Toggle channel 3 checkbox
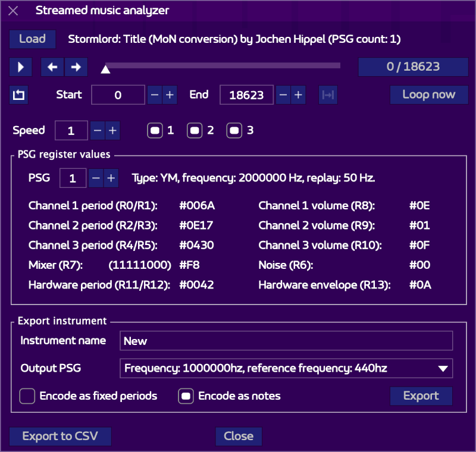 click(234, 130)
